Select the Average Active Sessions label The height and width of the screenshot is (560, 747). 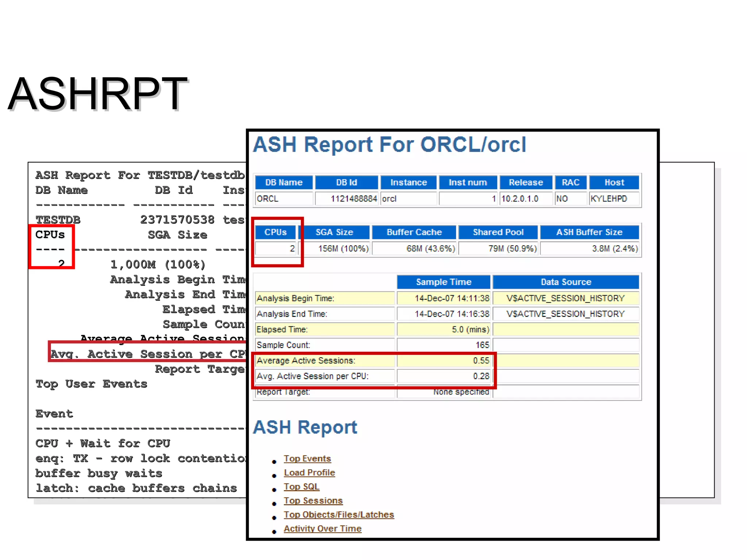[325, 361]
